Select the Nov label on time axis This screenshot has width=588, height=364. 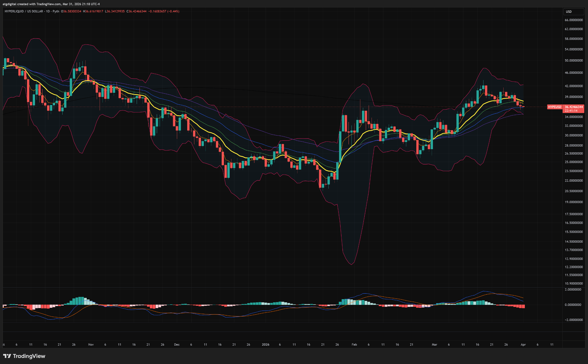click(91, 344)
